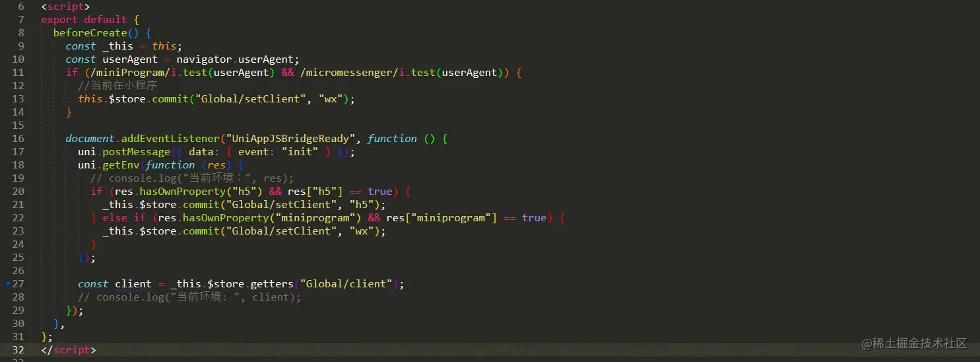980x362 pixels.
Task: Click the "true" literal on line 22
Action: click(535, 218)
